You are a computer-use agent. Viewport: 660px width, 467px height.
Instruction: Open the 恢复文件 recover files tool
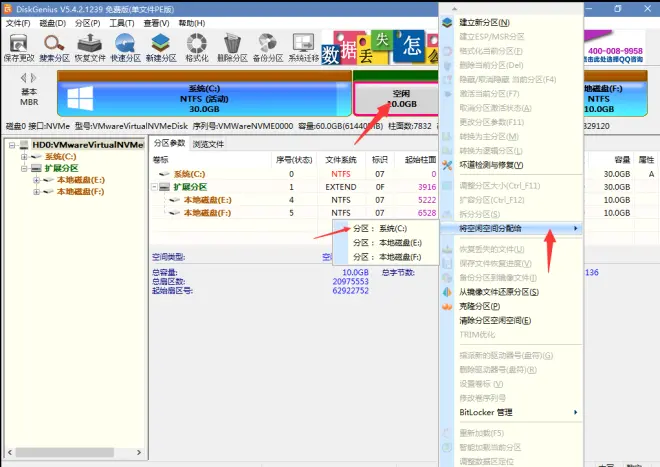(90, 48)
